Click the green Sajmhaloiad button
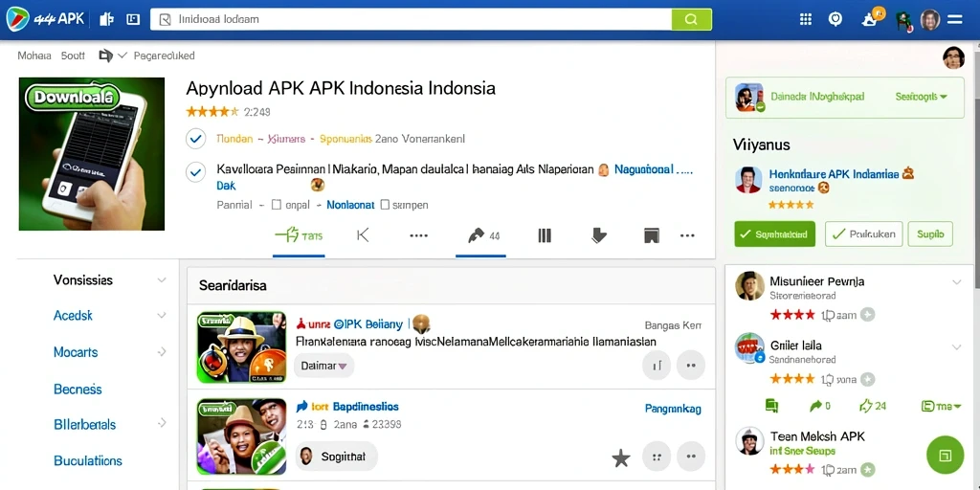This screenshot has width=980, height=490. pyautogui.click(x=774, y=234)
